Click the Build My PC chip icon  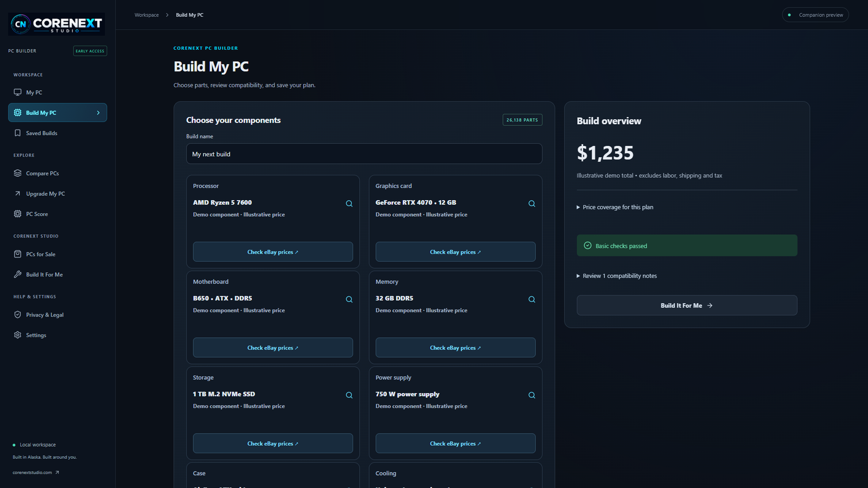[17, 113]
